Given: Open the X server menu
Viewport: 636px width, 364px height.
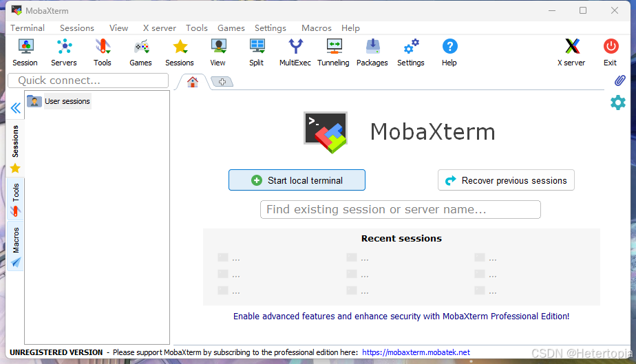Looking at the screenshot, I should coord(160,28).
